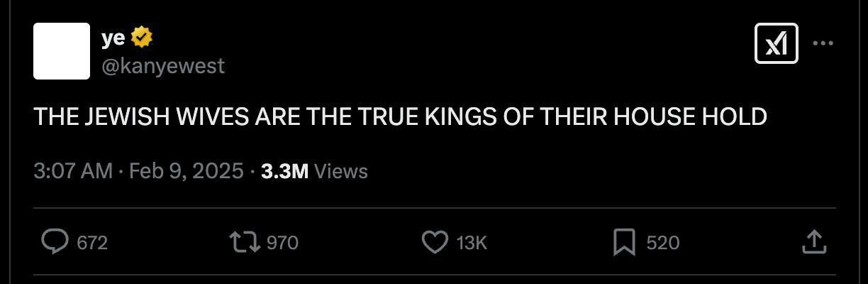Image resolution: width=868 pixels, height=284 pixels.
Task: Click the 13K likes count
Action: [472, 243]
